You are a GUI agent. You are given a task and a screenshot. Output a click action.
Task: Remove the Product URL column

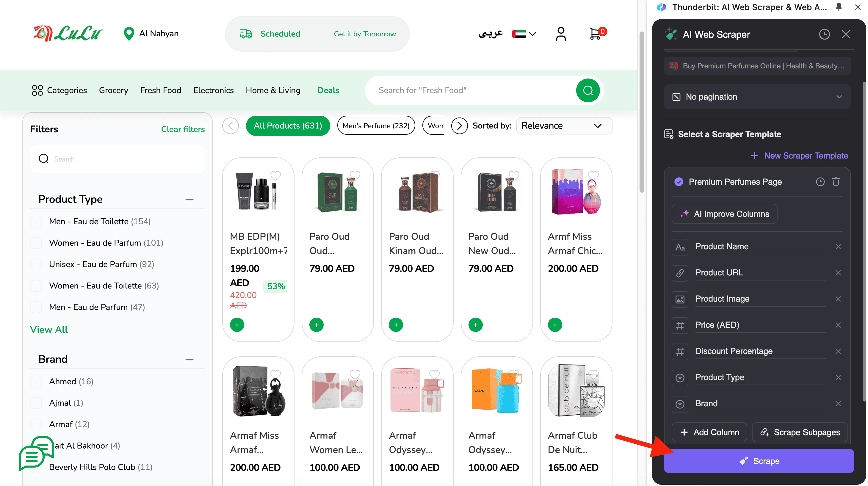pos(838,273)
